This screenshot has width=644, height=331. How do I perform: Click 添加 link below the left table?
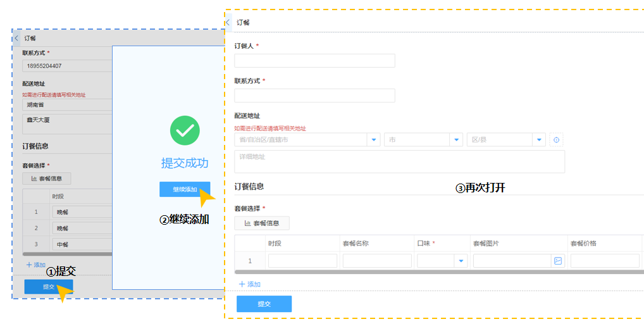(35, 265)
